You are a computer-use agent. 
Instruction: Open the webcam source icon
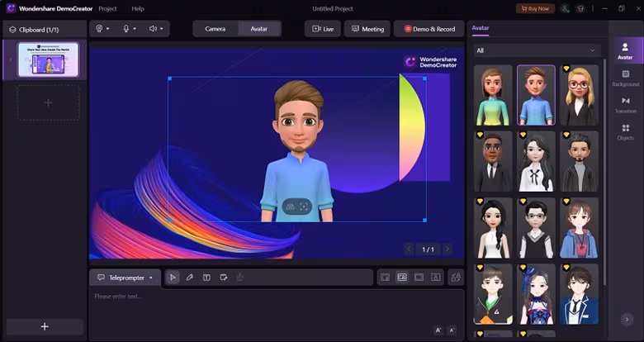[99, 29]
